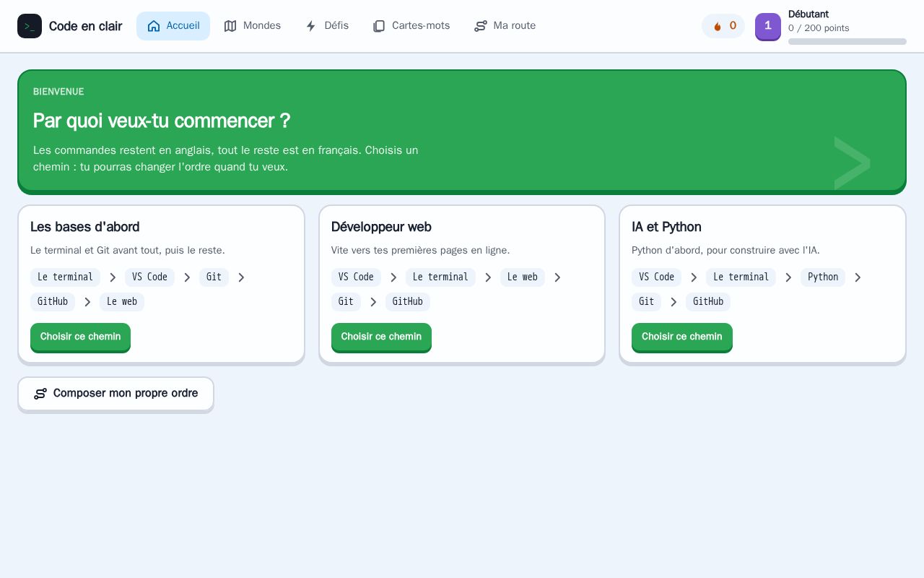The image size is (924, 578).
Task: Click Python chip in IA et Python card
Action: tap(823, 277)
